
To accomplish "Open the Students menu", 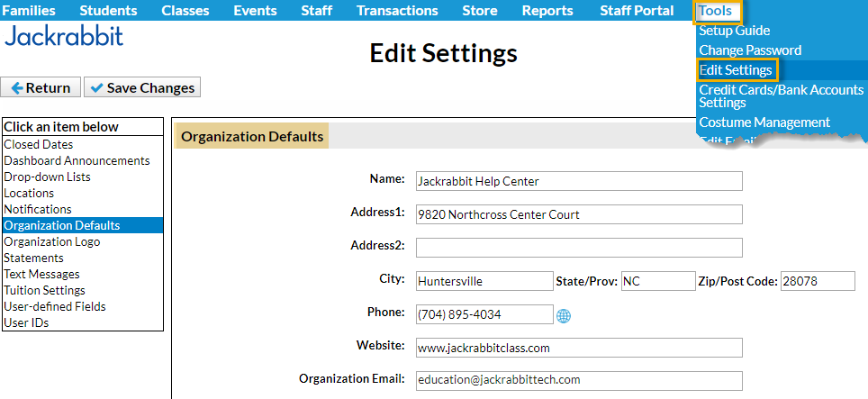I will click(x=108, y=11).
